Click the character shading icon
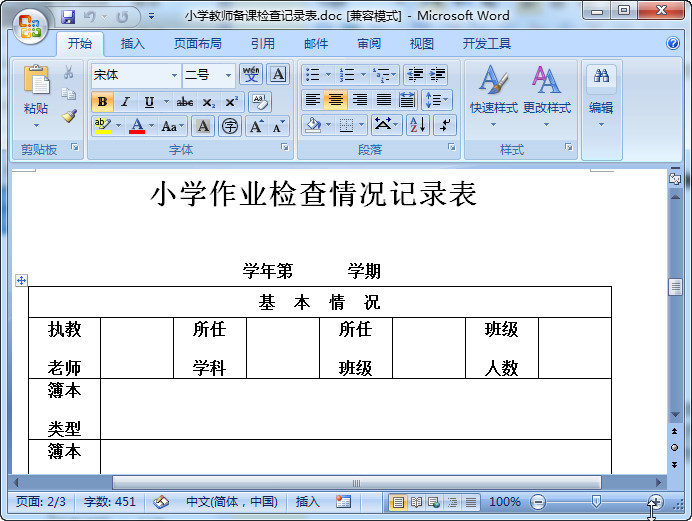692x521 pixels. 203,127
